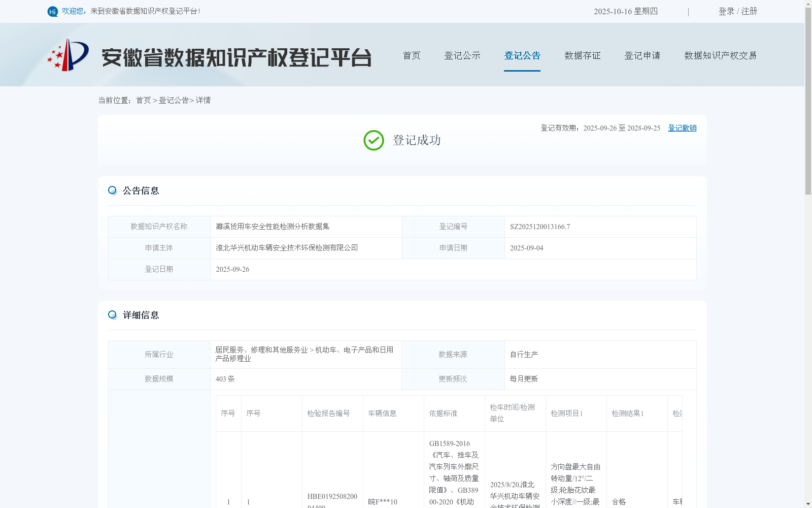The height and width of the screenshot is (508, 812).
Task: Go to the 数据存证 tab
Action: point(583,55)
